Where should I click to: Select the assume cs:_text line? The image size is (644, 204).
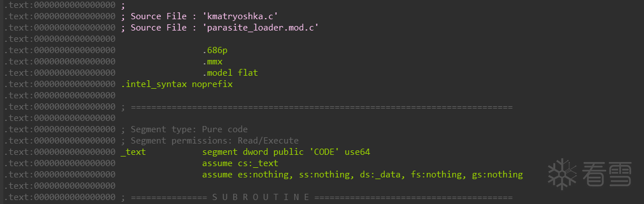[241, 163]
